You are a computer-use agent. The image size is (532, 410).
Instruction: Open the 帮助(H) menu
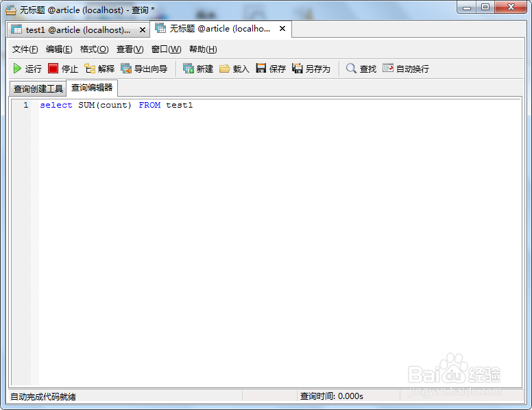tap(203, 49)
